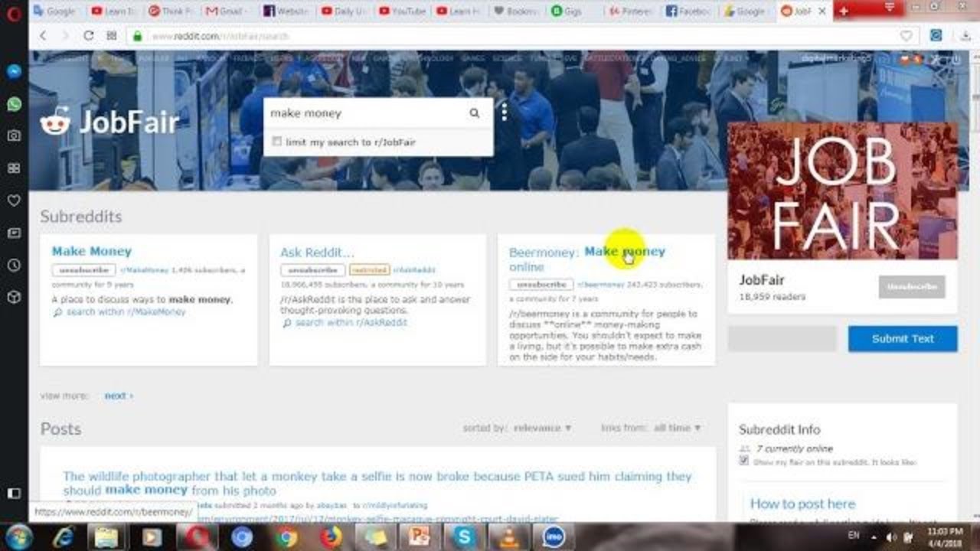Open How to post here link
Screen dimensions: 980x551
point(802,504)
